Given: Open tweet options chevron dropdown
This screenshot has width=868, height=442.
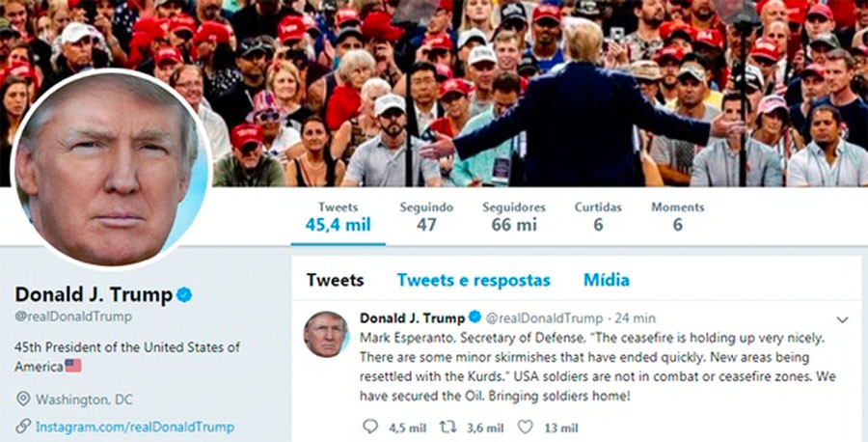Looking at the screenshot, I should pyautogui.click(x=843, y=319).
